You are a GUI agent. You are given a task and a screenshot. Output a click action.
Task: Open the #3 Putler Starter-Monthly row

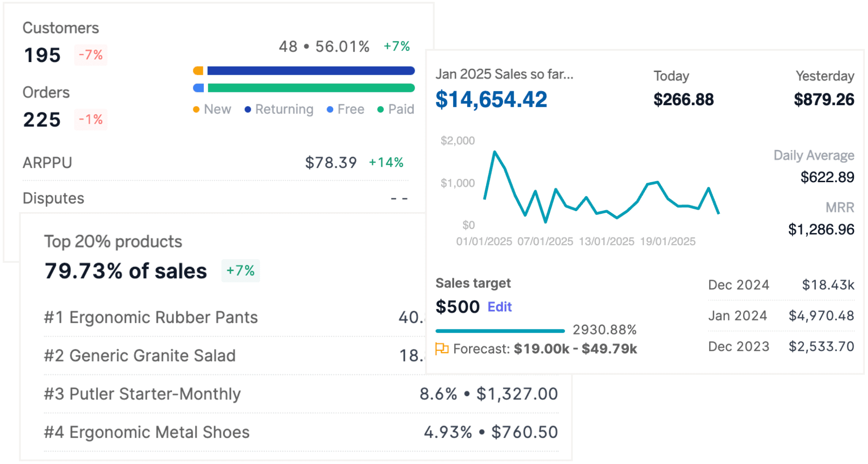pyautogui.click(x=301, y=394)
